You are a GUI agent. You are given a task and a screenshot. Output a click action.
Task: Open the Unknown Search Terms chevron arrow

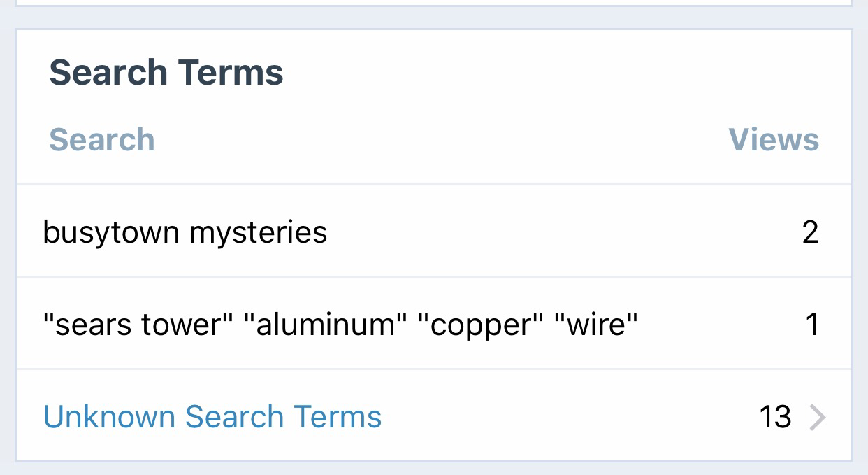coord(818,418)
